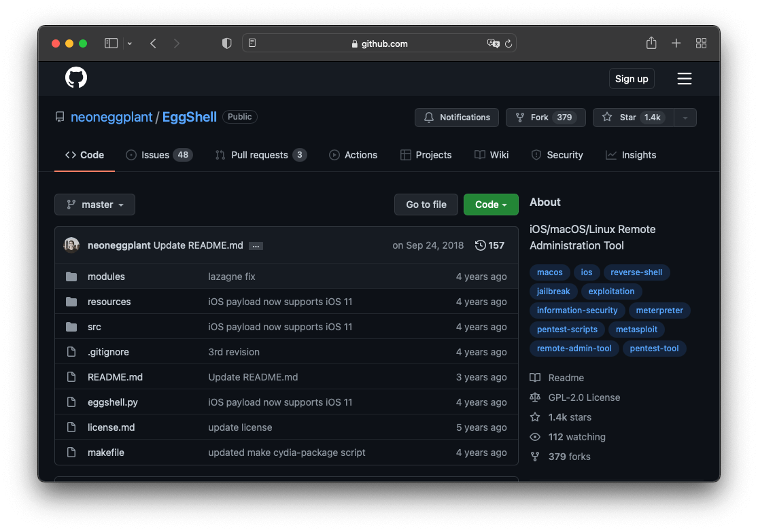Open the neoneggplant avatar image
The width and height of the screenshot is (758, 532).
[71, 245]
